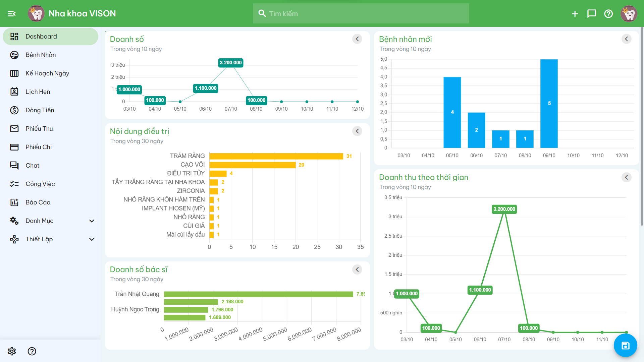Expand the Danh Mục sidebar submenu
The height and width of the screenshot is (362, 644).
(92, 221)
